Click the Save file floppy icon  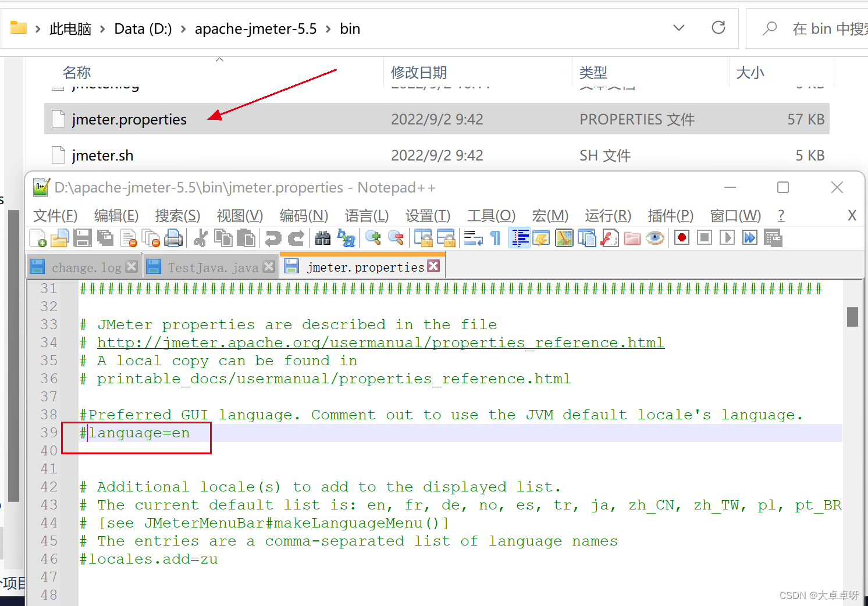(x=83, y=238)
